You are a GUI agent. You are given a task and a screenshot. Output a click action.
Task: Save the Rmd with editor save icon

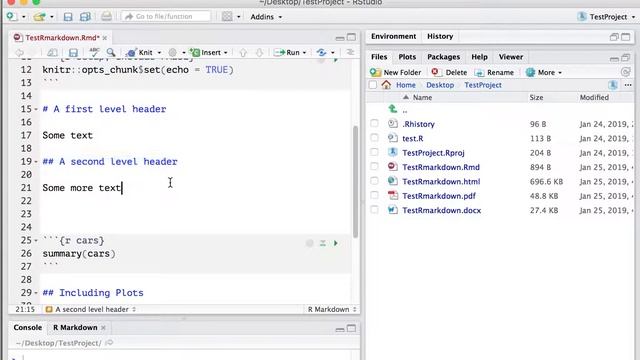coord(73,53)
